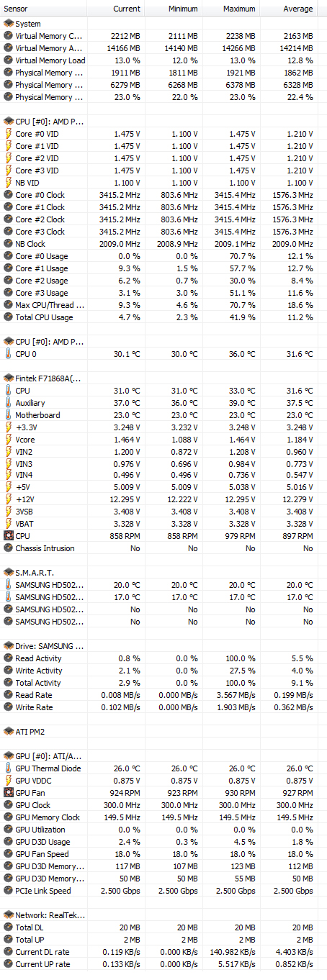Select the Core #1 Usage row label
This screenshot has width=327, height=980.
pyautogui.click(x=42, y=268)
